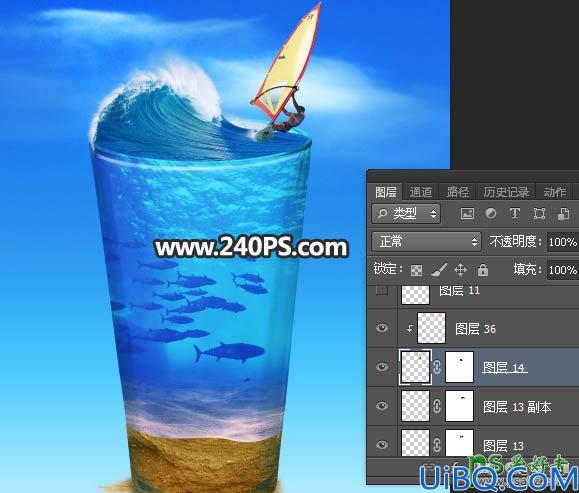Select the 图层 11 layer thumbnail
This screenshot has width=579, height=493.
point(415,294)
